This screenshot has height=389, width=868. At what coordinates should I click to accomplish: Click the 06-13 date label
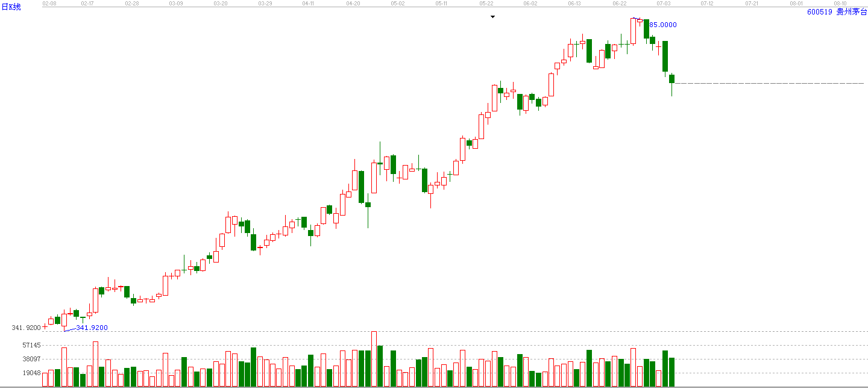click(574, 3)
